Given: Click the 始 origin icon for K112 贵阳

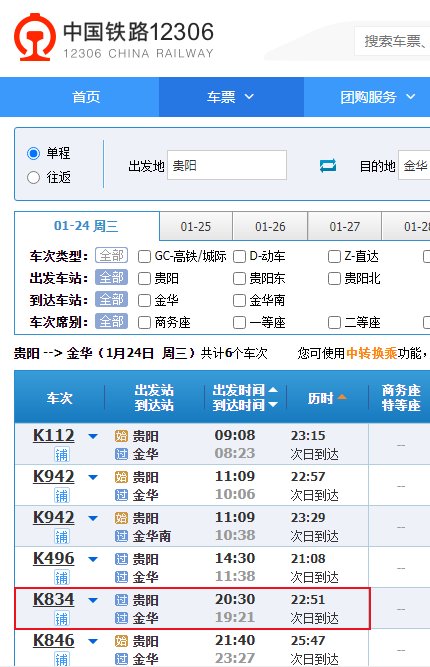Looking at the screenshot, I should [121, 436].
